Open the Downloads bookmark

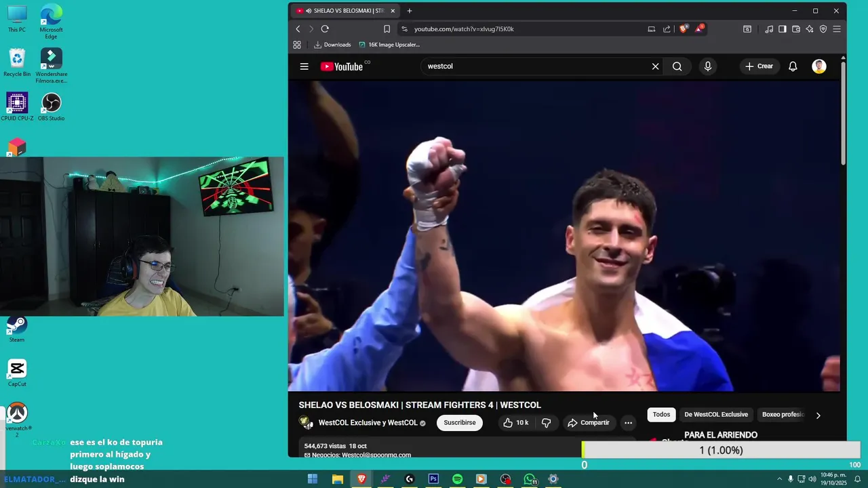(x=332, y=45)
